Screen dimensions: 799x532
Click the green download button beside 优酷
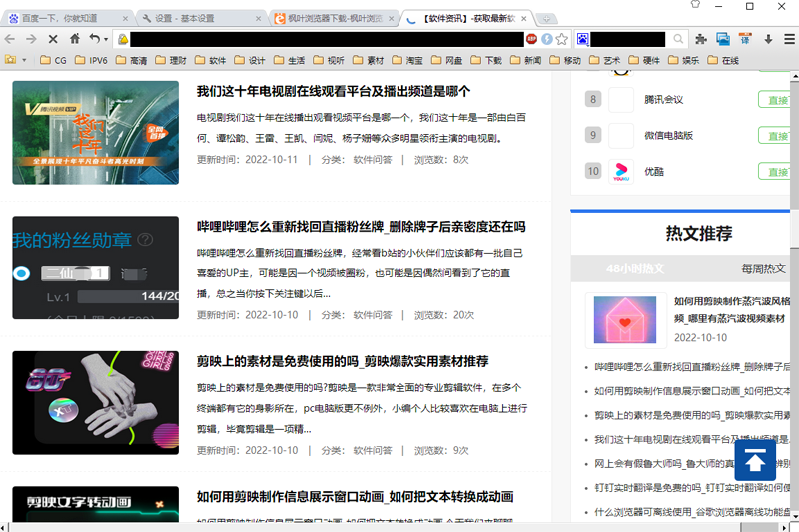click(x=773, y=171)
